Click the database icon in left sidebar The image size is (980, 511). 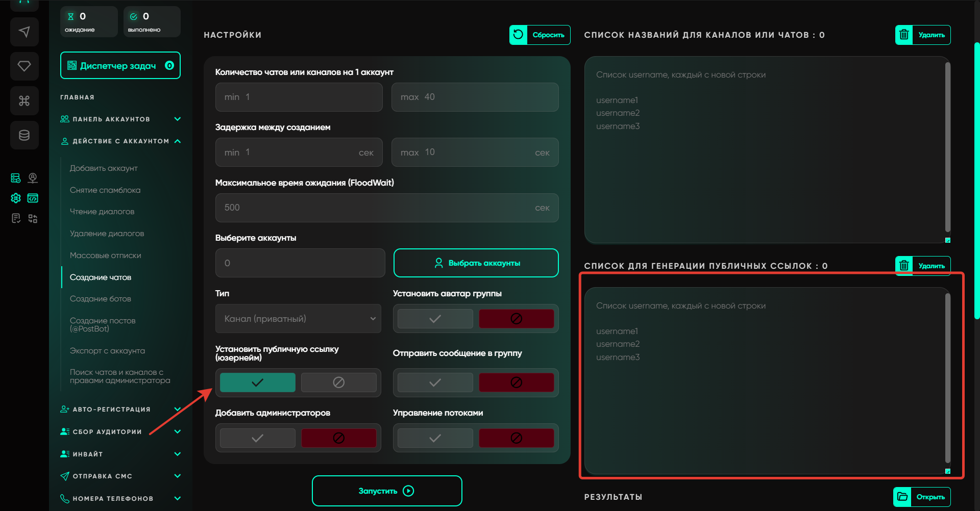tap(24, 135)
